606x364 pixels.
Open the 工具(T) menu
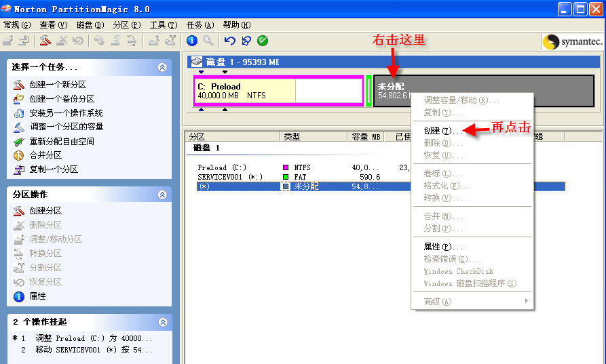(164, 25)
